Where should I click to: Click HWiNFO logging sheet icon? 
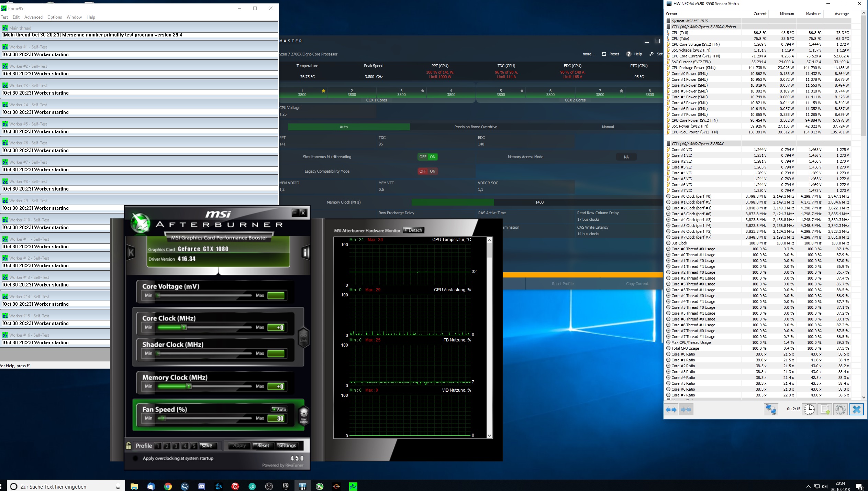point(825,410)
